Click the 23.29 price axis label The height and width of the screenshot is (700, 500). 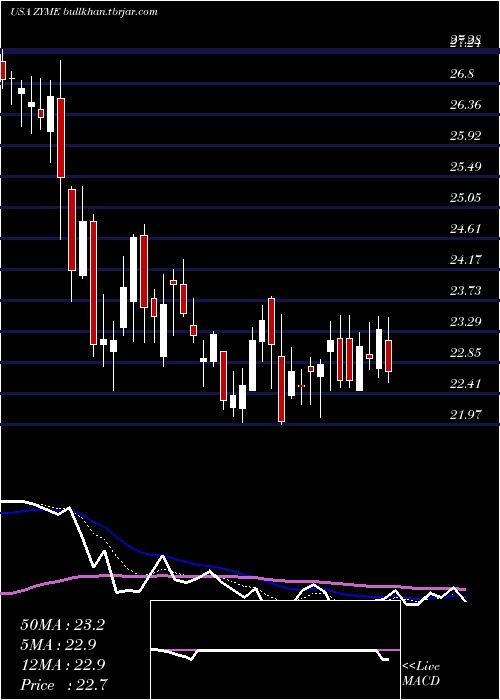point(465,322)
